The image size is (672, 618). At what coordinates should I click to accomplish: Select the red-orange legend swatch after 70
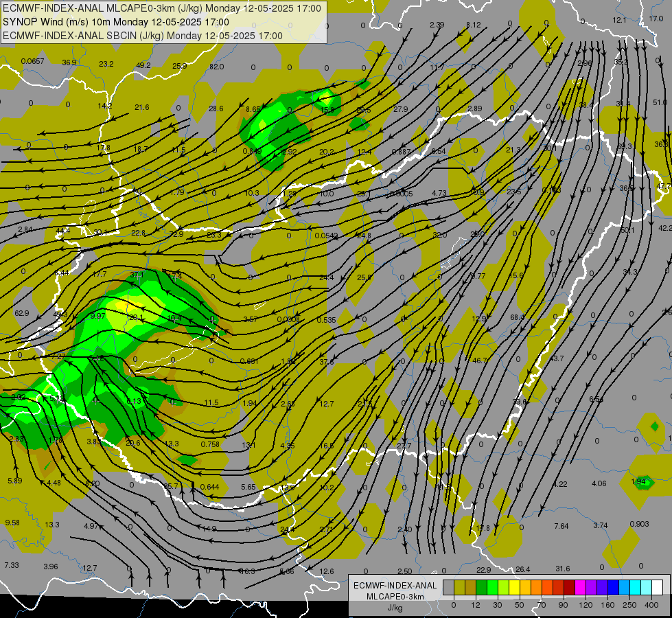(x=547, y=588)
